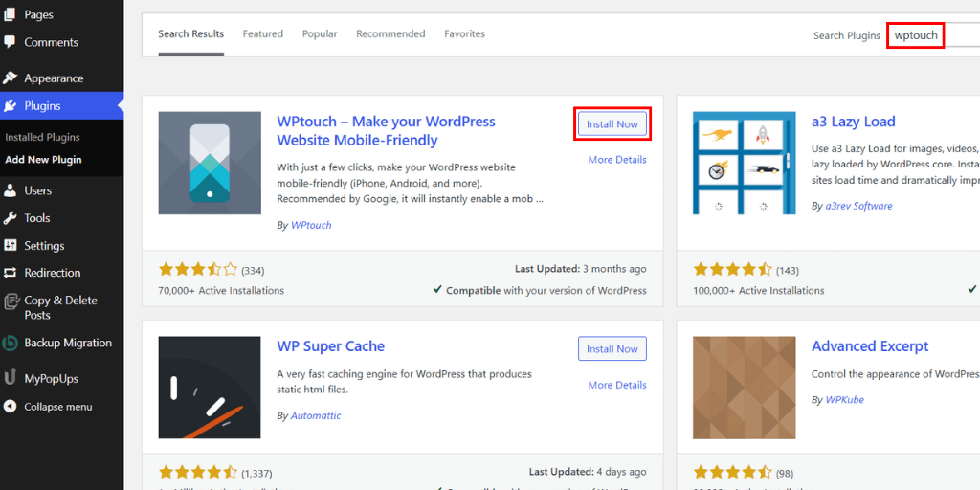Open the WPtouch plugin title link
This screenshot has width=980, height=490.
pos(387,130)
